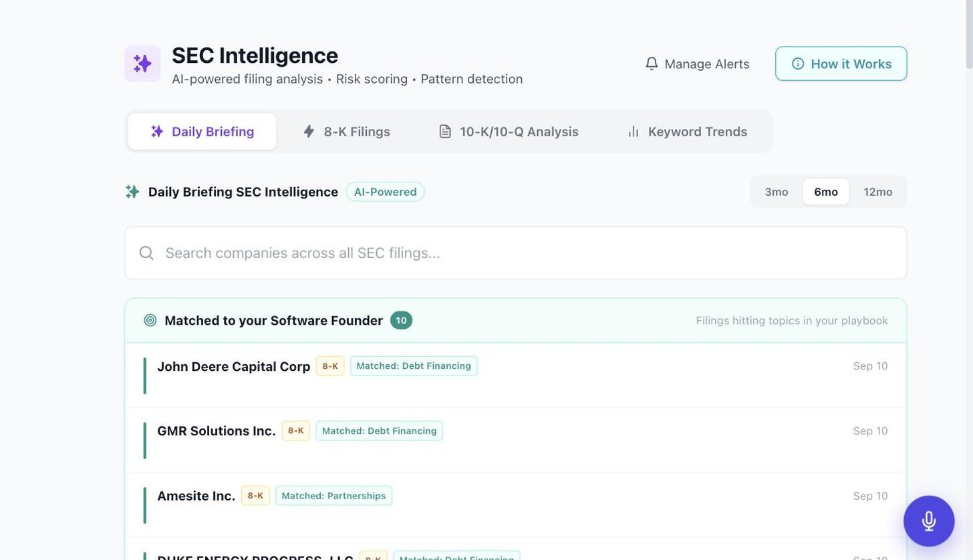The width and height of the screenshot is (973, 560).
Task: Click Matched: Debt Financing tag for GMR Solutions
Action: [379, 431]
